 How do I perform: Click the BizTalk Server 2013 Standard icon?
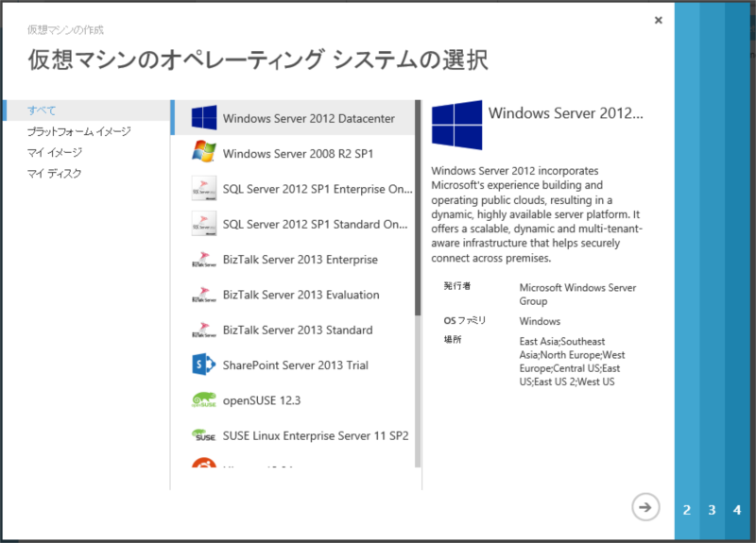coord(204,330)
